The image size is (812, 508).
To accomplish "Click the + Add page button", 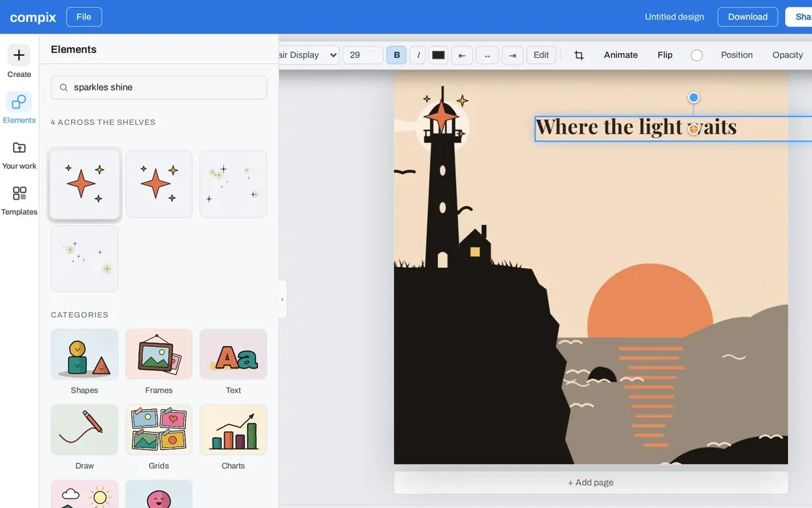I will [591, 483].
